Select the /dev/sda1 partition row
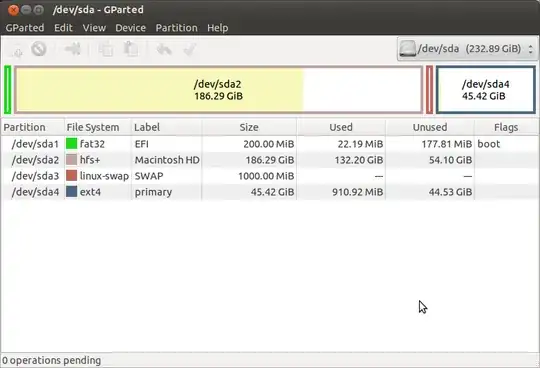This screenshot has height=368, width=540. pos(270,144)
